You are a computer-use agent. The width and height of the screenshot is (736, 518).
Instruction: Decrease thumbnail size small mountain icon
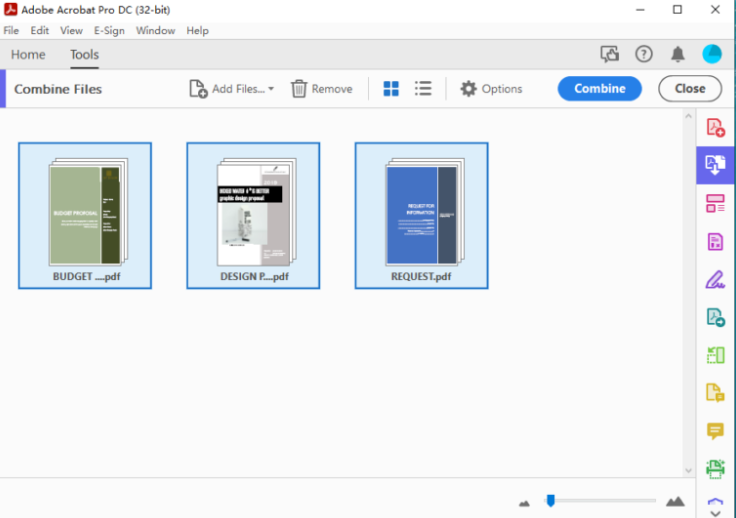(524, 503)
